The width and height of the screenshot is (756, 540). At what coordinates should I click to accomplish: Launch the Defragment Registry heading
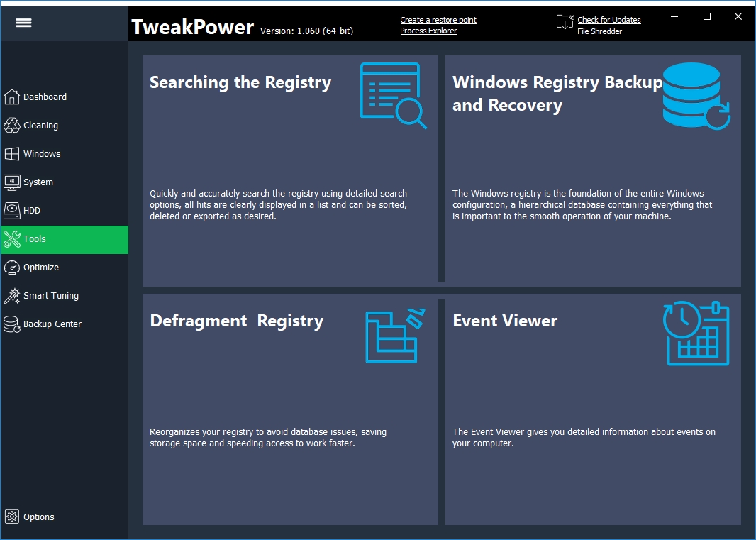pos(236,321)
